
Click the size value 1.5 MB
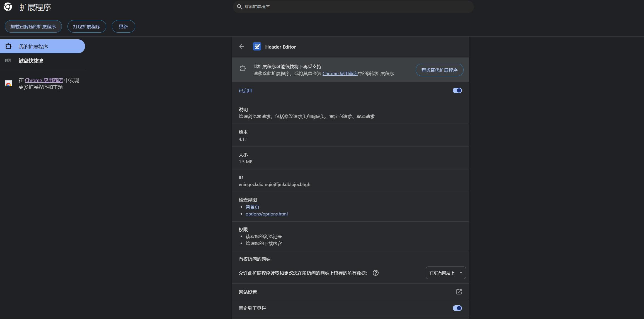click(x=245, y=162)
